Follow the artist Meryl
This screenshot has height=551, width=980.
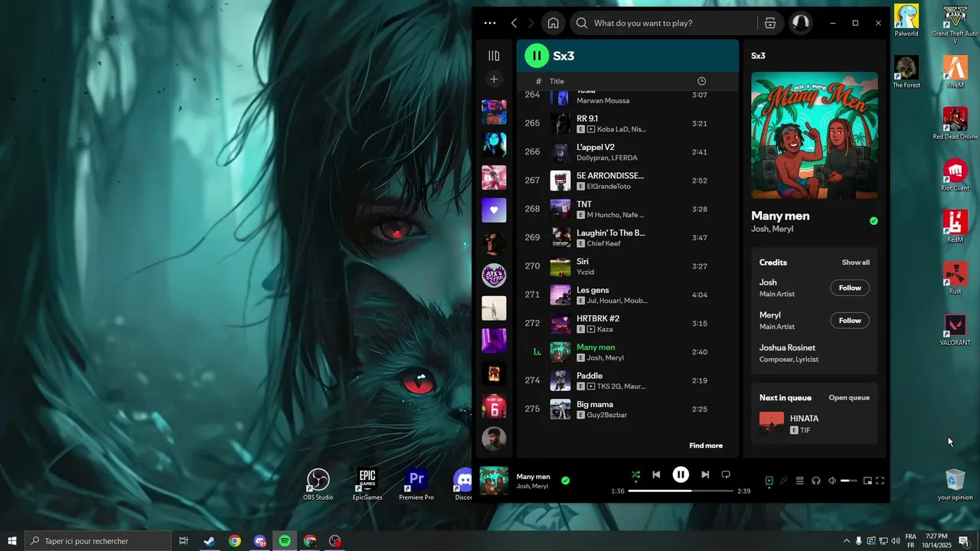tap(850, 321)
